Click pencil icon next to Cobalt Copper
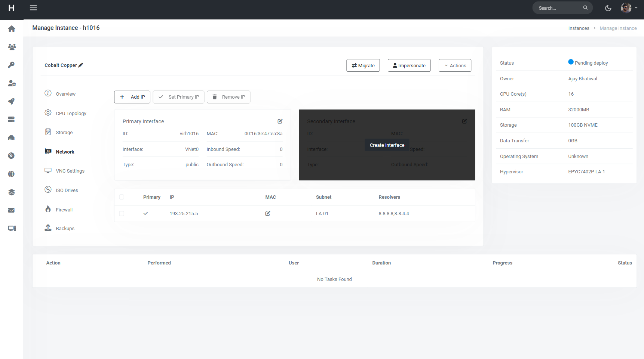Image resolution: width=644 pixels, height=359 pixels. point(81,65)
